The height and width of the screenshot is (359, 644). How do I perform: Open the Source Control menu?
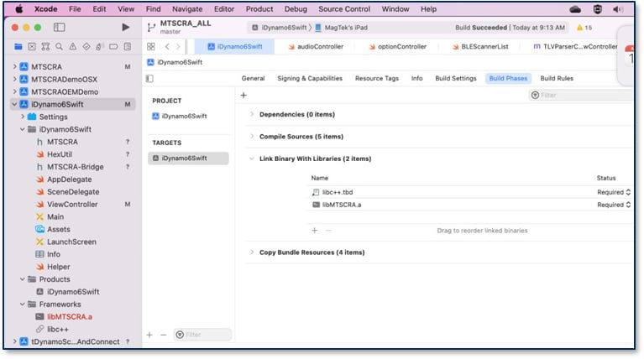tap(344, 9)
